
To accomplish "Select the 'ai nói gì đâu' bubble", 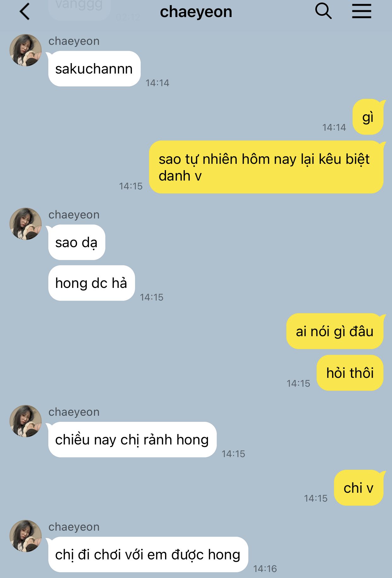I will pos(335,331).
